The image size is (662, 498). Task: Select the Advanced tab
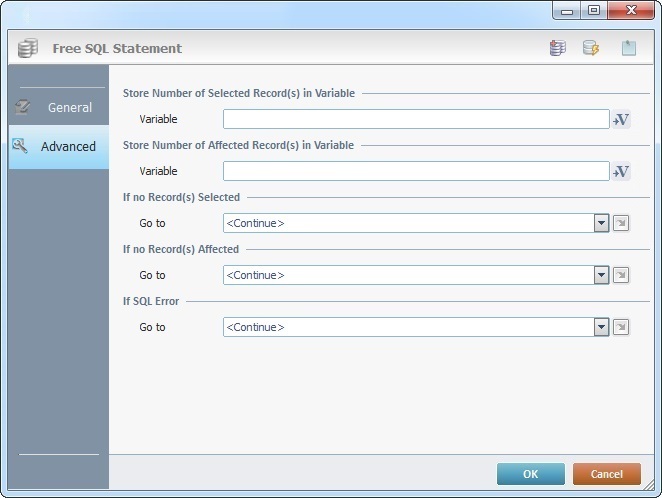tap(58, 147)
